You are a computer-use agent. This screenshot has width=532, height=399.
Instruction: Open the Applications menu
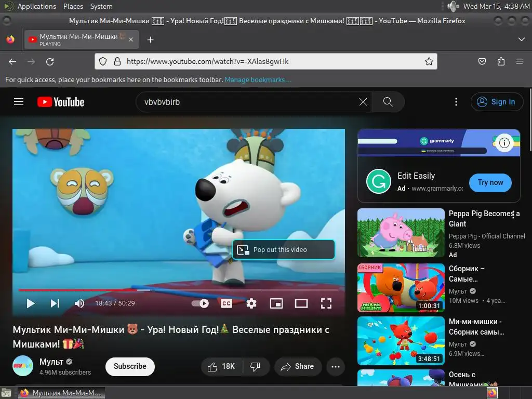pos(37,6)
